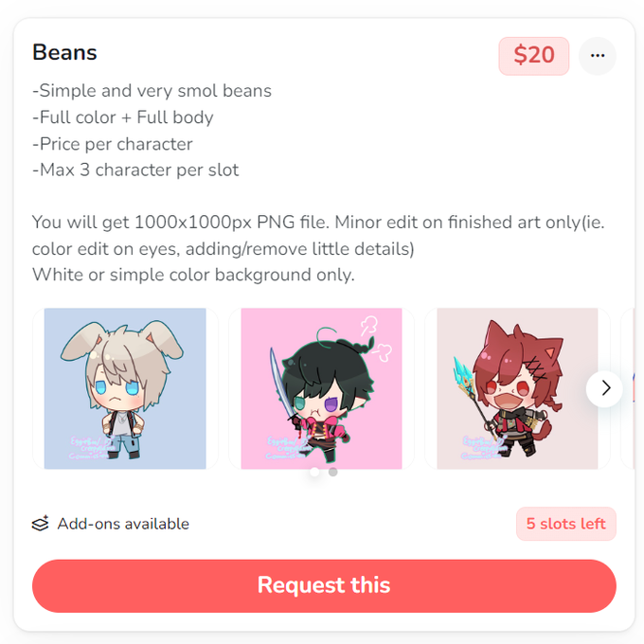Click the Beans commission title
The height and width of the screenshot is (644, 644).
pos(64,53)
